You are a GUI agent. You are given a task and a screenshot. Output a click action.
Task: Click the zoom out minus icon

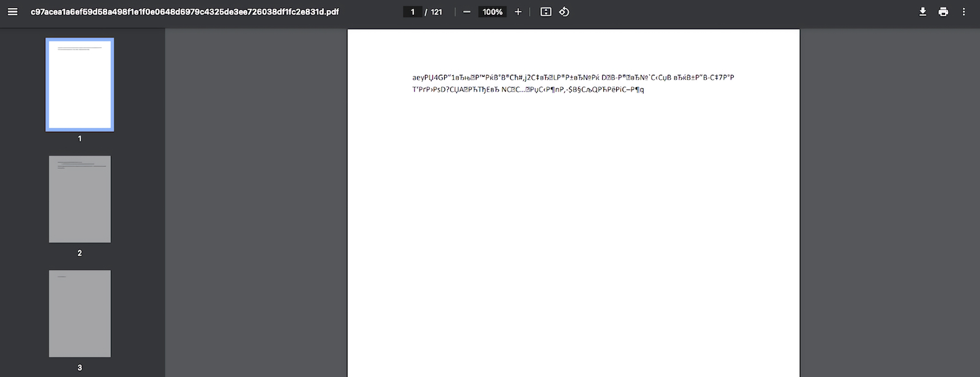click(467, 12)
